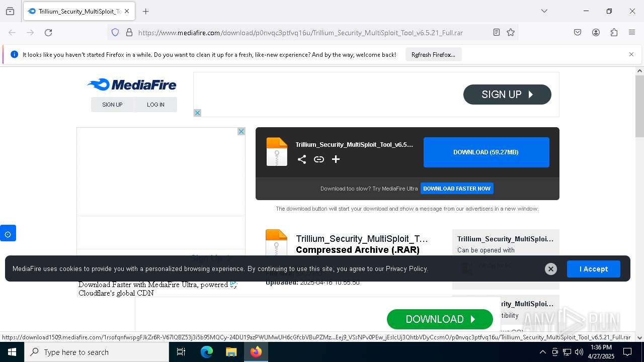The image size is (644, 362).
Task: Dismiss the Firefox refresh notification bar
Action: point(631,54)
